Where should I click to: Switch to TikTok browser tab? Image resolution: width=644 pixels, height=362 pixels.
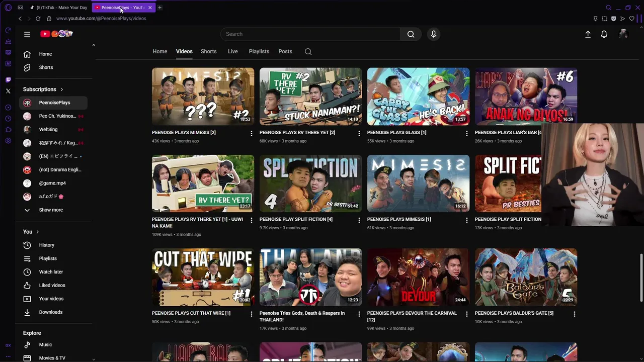click(59, 8)
